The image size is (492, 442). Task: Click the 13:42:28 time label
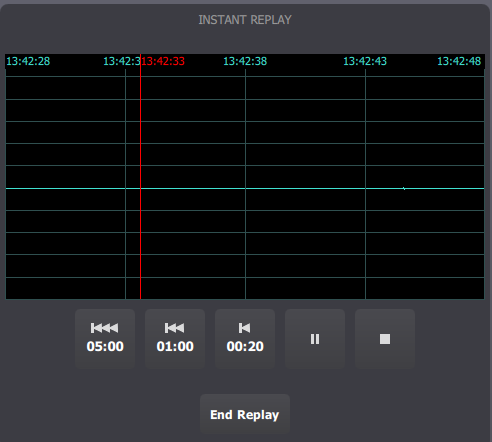pos(28,61)
